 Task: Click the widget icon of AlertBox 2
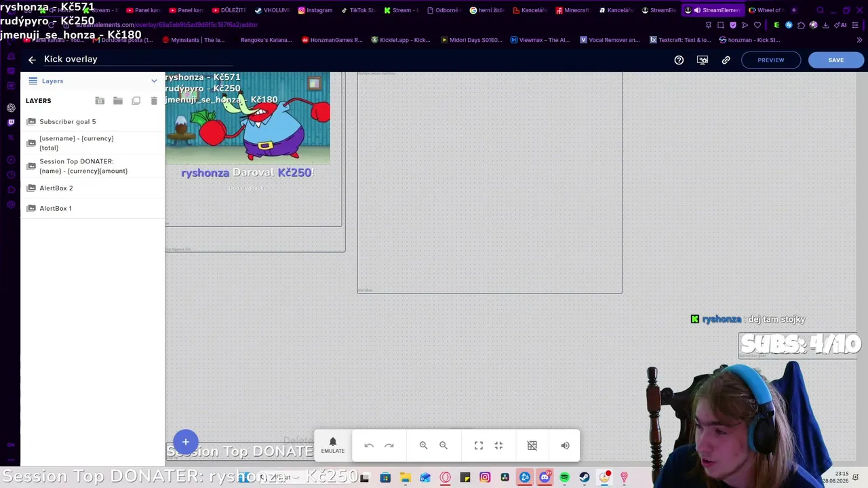coord(31,188)
